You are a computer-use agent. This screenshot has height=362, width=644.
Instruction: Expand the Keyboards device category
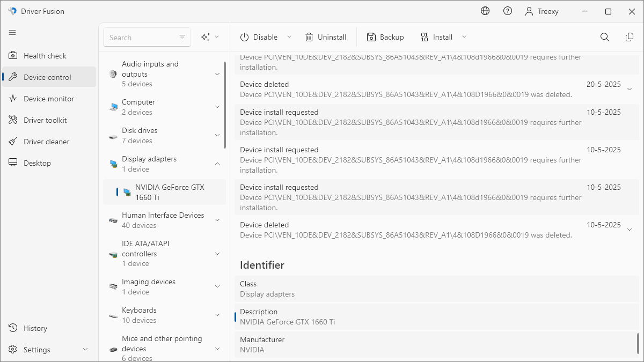coord(217,315)
